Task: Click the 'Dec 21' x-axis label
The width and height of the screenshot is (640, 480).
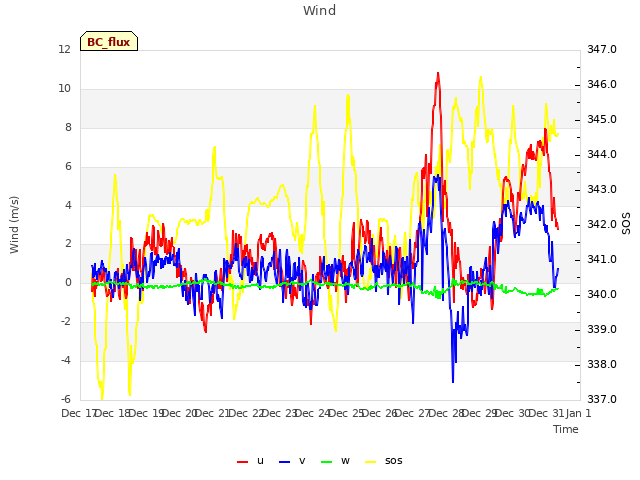Action: (x=213, y=413)
